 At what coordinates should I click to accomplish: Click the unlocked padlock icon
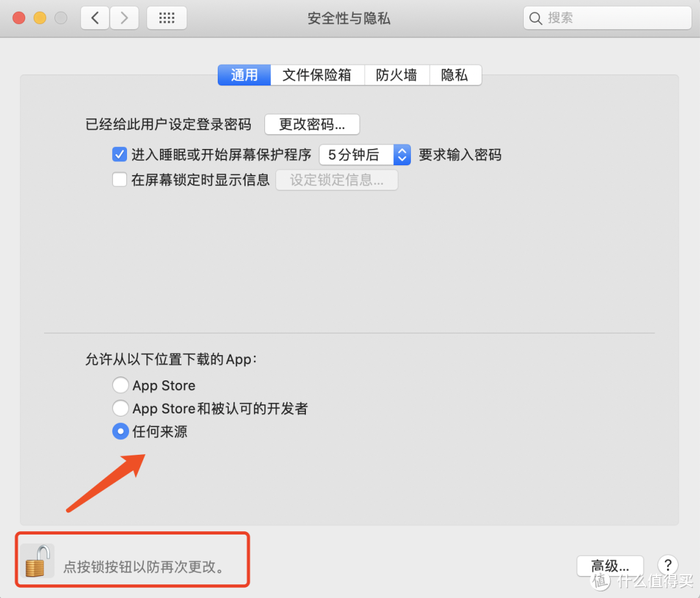(37, 561)
